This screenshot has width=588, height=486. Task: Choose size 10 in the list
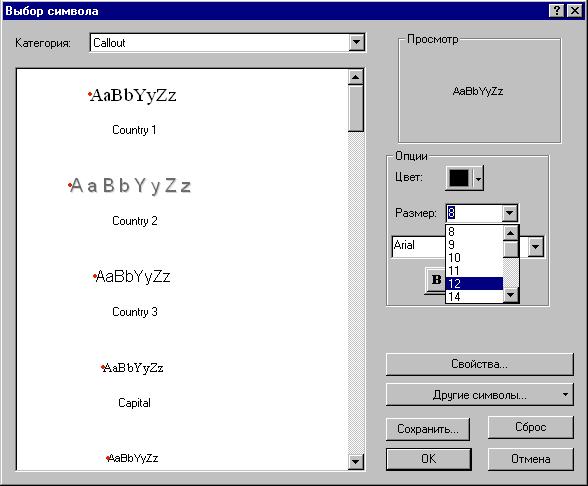[x=474, y=258]
